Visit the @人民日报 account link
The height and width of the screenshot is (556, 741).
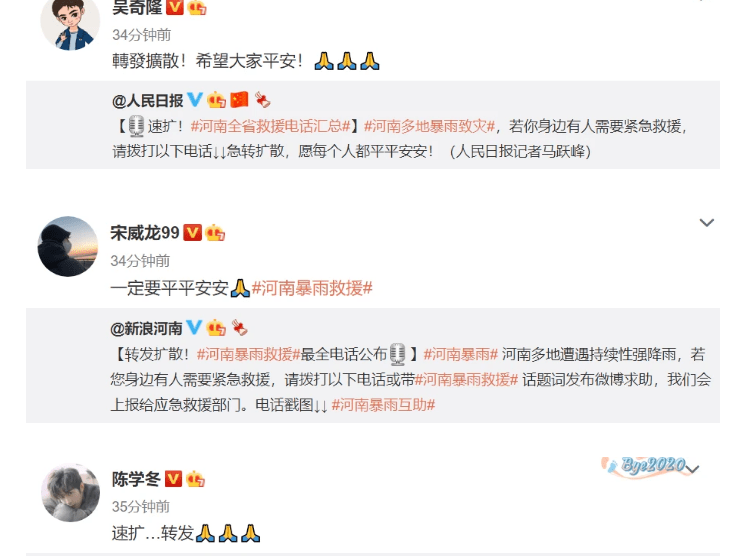[147, 101]
